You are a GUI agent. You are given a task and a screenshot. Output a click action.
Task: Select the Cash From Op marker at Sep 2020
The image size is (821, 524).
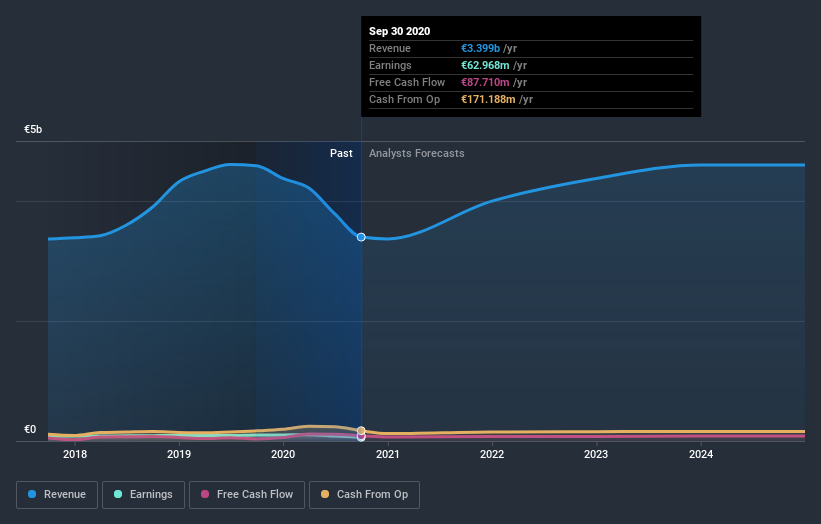pyautogui.click(x=361, y=431)
